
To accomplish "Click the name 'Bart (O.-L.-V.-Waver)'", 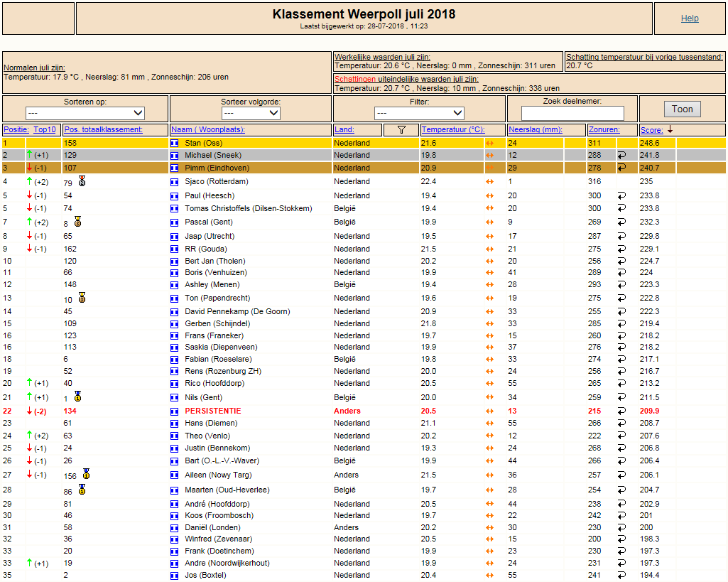I will pyautogui.click(x=222, y=461).
